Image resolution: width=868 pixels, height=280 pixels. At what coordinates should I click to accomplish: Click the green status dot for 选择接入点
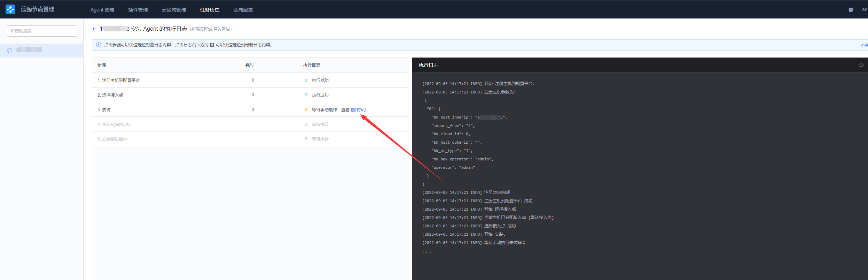pos(306,95)
